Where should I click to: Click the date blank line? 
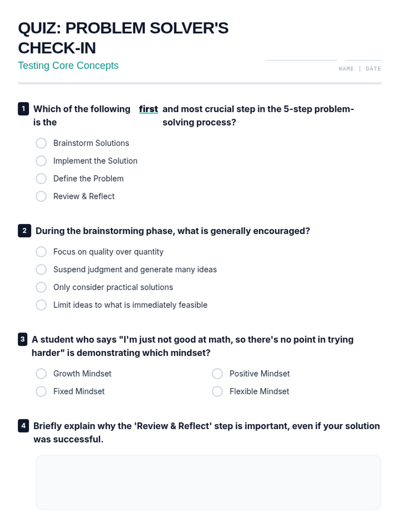[x=363, y=58]
